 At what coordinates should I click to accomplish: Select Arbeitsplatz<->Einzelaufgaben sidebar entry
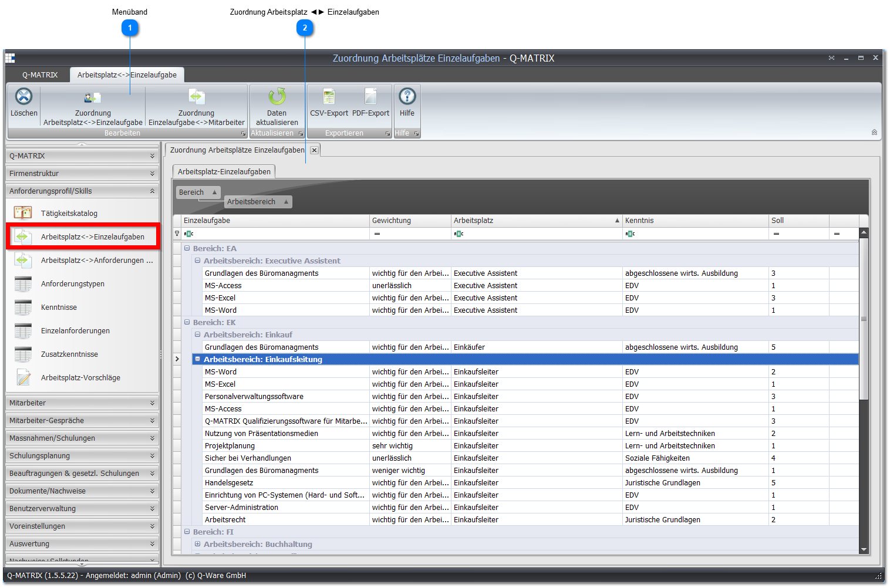[x=82, y=236]
